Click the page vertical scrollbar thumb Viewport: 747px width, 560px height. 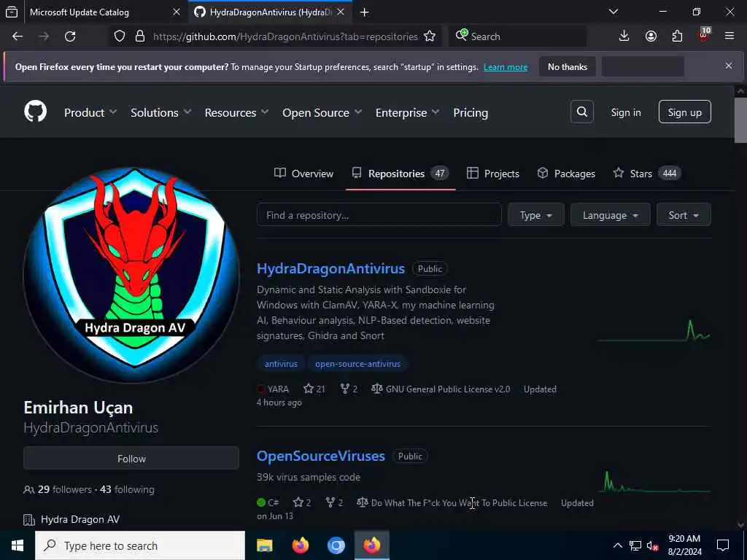pyautogui.click(x=740, y=120)
